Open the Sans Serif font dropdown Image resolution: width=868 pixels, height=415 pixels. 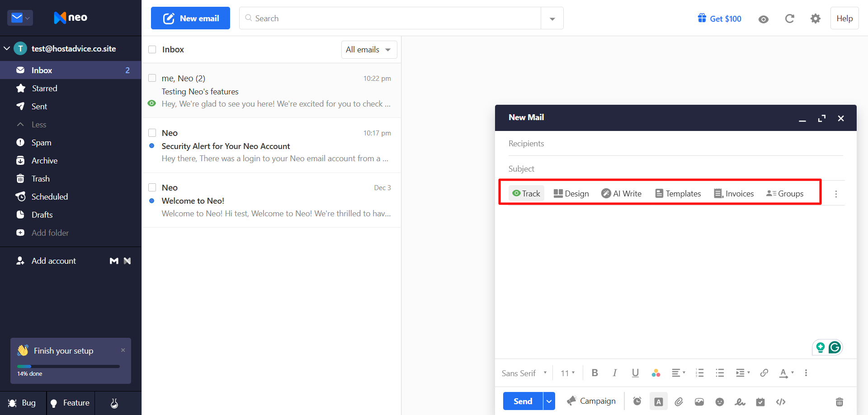click(524, 373)
